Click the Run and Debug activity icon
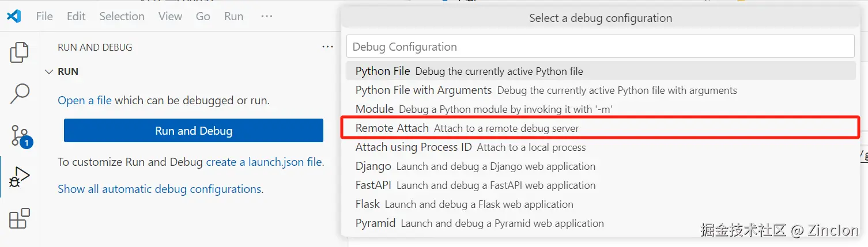 [20, 177]
